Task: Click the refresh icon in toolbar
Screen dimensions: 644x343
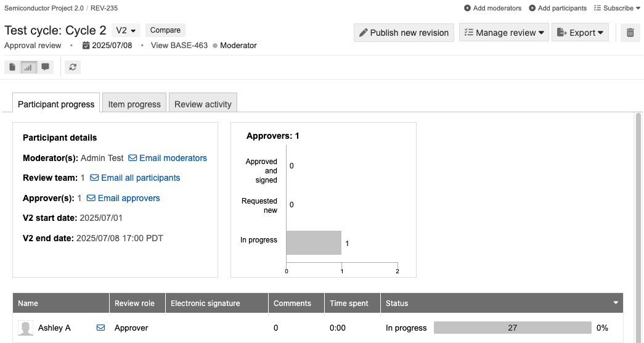Action: [x=73, y=67]
